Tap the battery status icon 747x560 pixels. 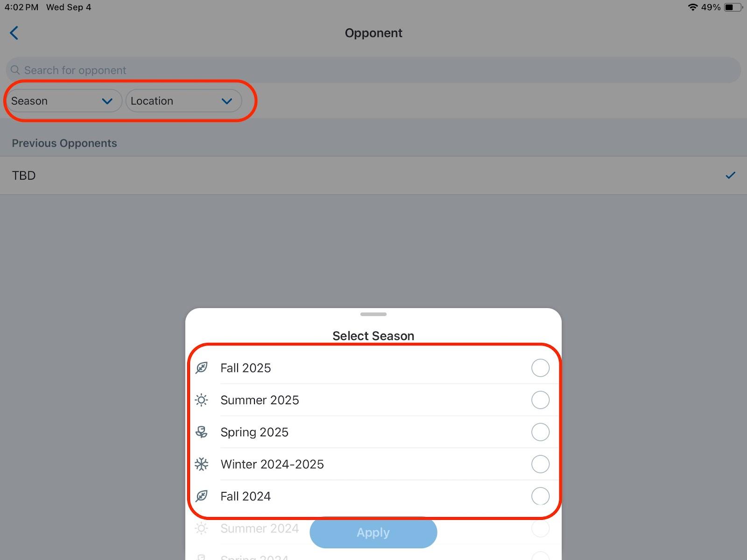click(732, 7)
